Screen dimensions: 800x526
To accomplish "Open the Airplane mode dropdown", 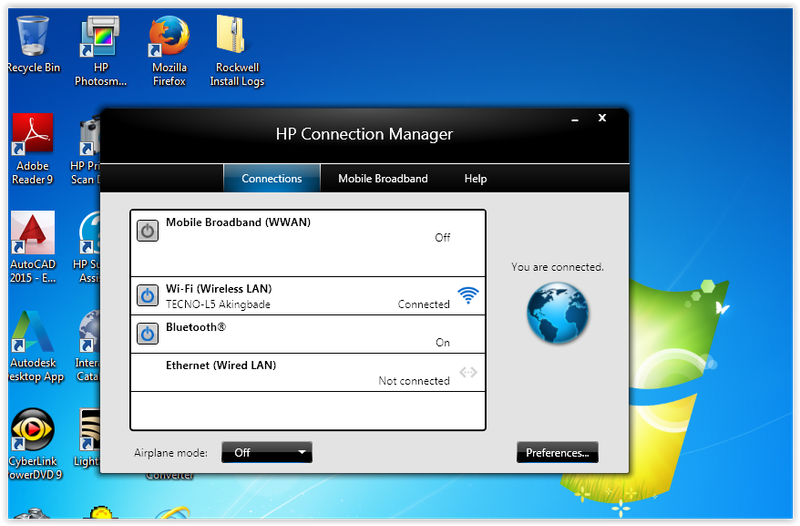I will [x=267, y=453].
